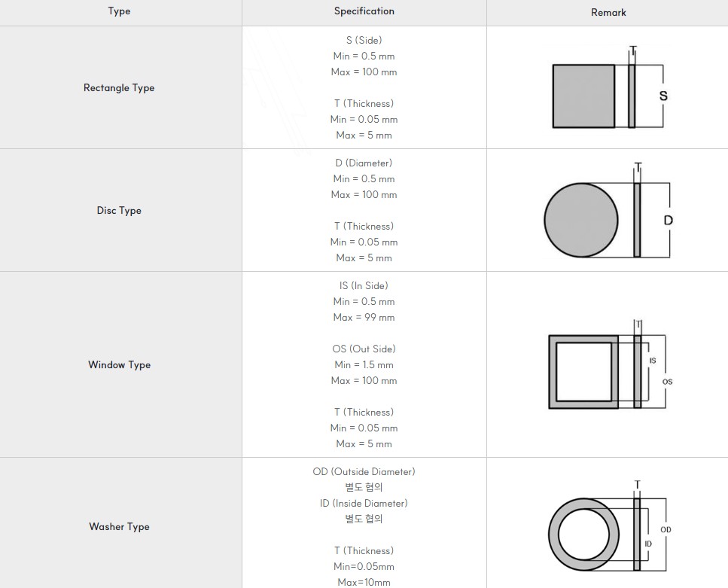Viewport: 728px width, 588px height.
Task: Click the D (Diameter) specification text
Action: [364, 163]
